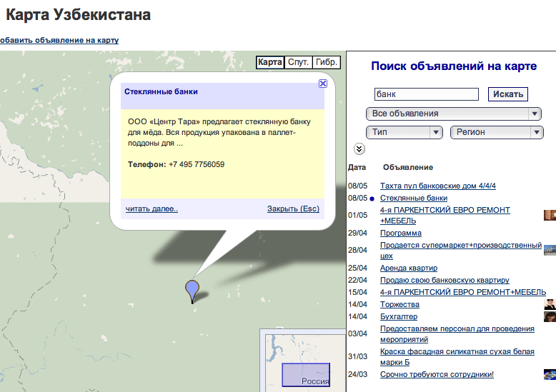Switch map to Карта view
This screenshot has width=556, height=392.
[270, 63]
